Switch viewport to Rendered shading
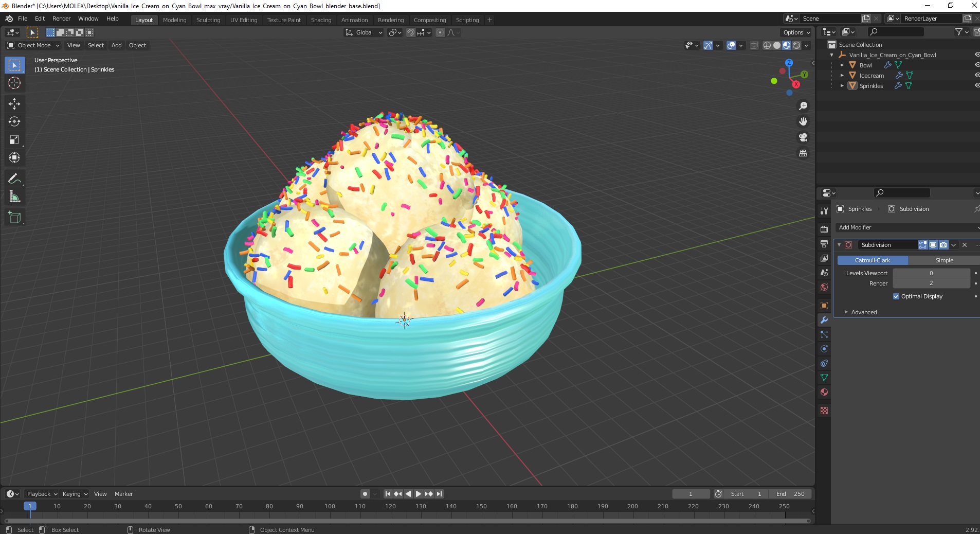Screen dimensions: 980x534 pyautogui.click(x=796, y=45)
